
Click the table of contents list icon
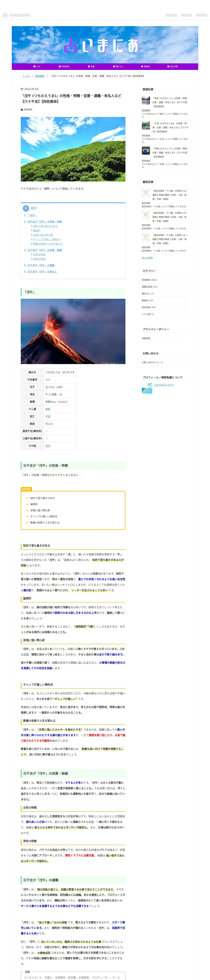[26, 208]
